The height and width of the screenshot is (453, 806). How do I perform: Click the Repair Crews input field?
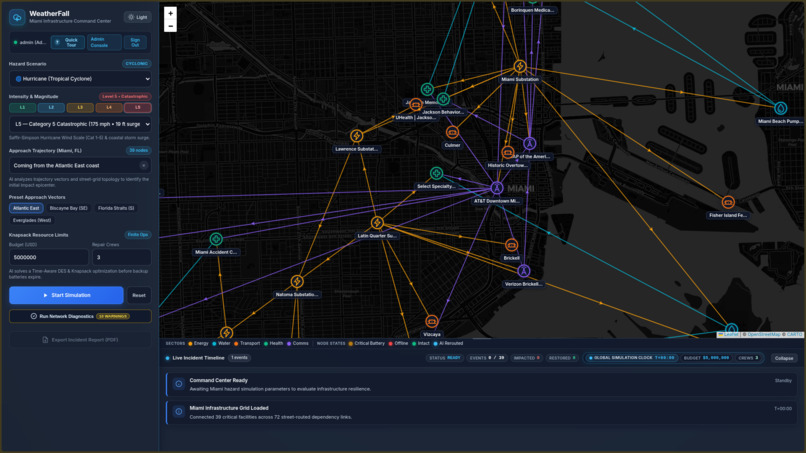pos(121,257)
